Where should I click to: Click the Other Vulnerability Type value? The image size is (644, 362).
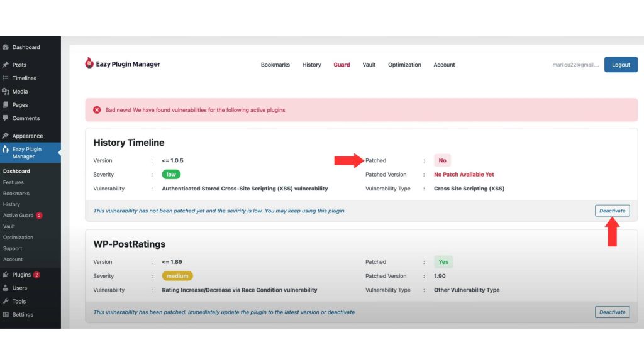[x=467, y=290]
